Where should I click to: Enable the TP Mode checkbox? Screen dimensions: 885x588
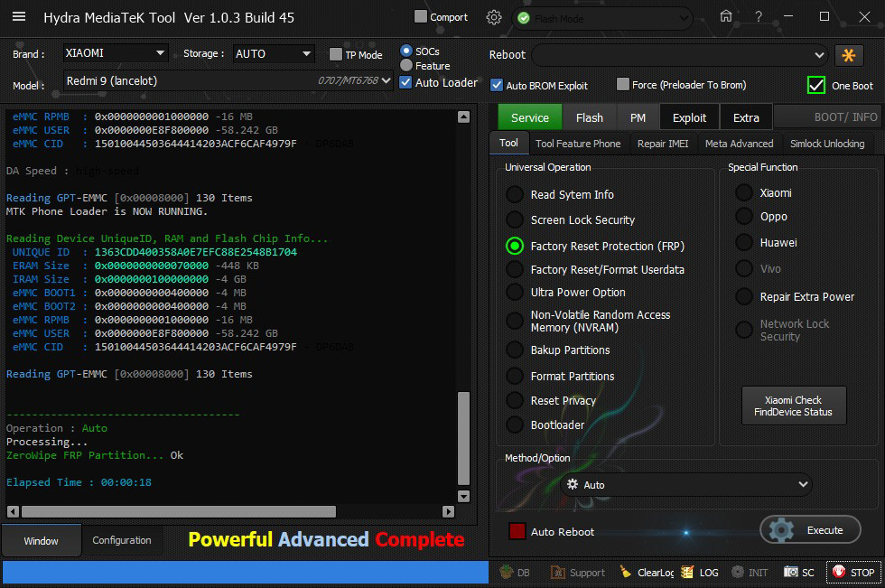[336, 54]
